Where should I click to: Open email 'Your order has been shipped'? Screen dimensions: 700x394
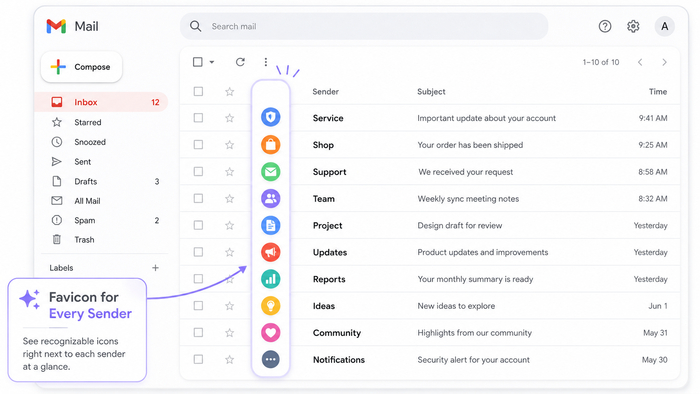(x=470, y=145)
